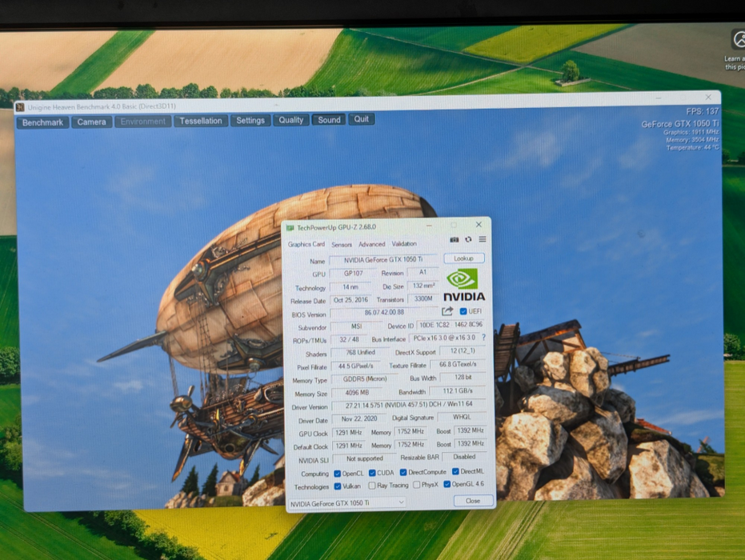The image size is (745, 560).
Task: Click the GPU-Z title bar app icon
Action: [290, 228]
